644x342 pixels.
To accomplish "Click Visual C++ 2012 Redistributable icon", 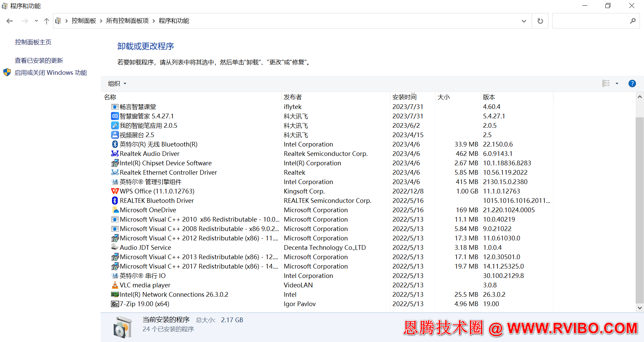I will [115, 238].
